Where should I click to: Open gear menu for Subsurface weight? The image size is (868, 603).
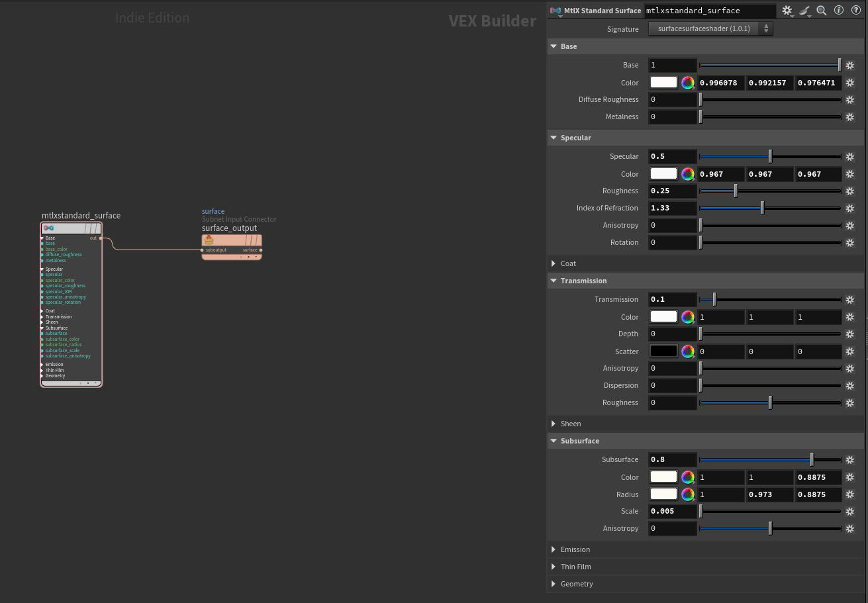click(x=850, y=460)
